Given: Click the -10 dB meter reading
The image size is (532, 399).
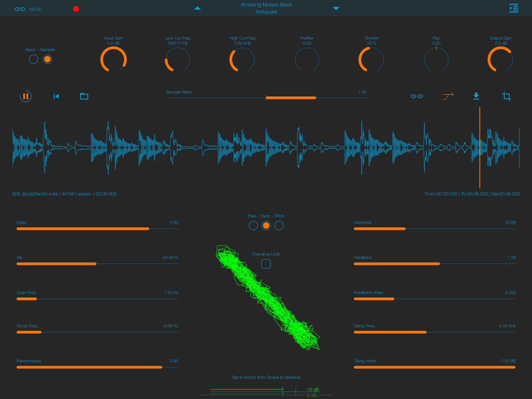Looking at the screenshot, I should pyautogui.click(x=312, y=389).
